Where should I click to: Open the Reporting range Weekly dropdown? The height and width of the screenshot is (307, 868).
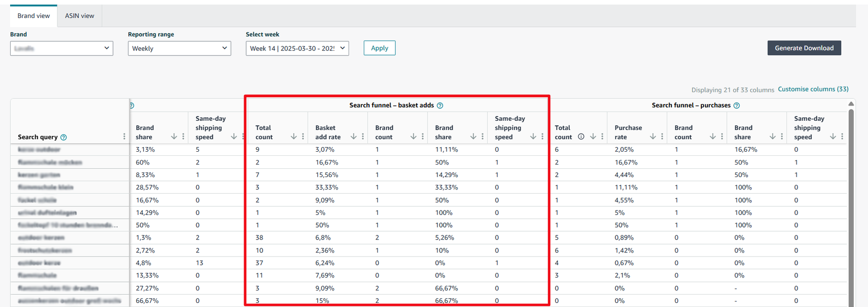pos(179,48)
